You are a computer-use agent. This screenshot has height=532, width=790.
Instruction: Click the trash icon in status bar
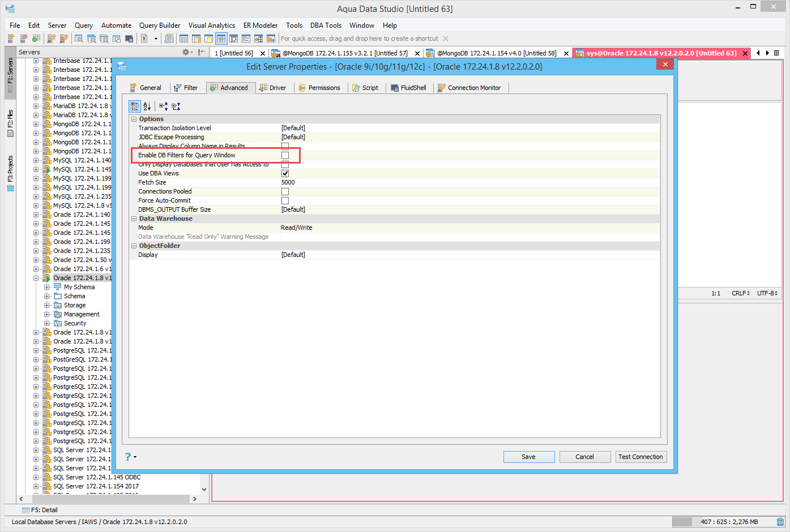(x=780, y=522)
